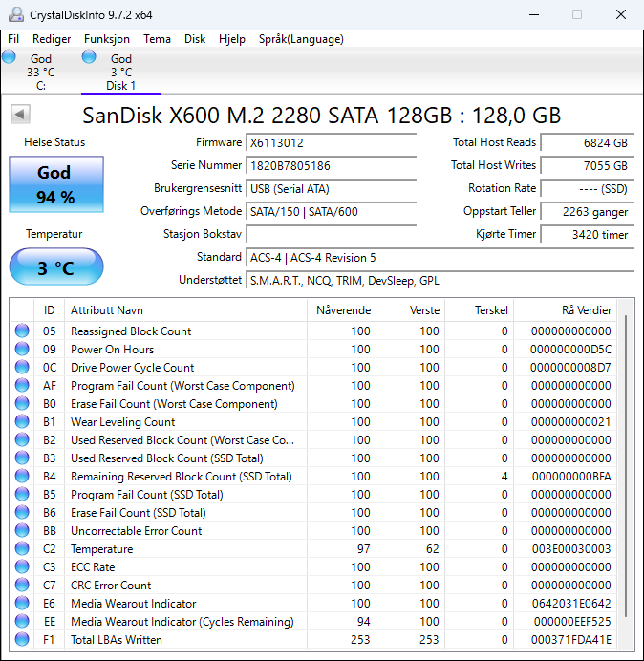Click the Nåverende column header
The image size is (644, 661).
(x=342, y=310)
